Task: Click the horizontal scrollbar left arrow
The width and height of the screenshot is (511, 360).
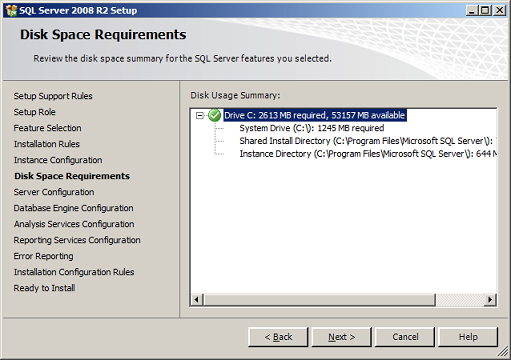Action: (x=197, y=299)
